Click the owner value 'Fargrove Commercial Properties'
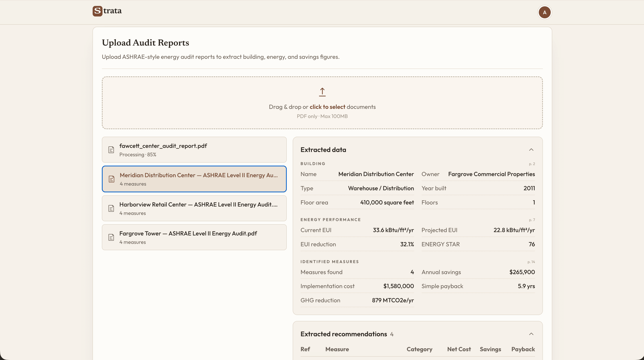 click(492, 174)
